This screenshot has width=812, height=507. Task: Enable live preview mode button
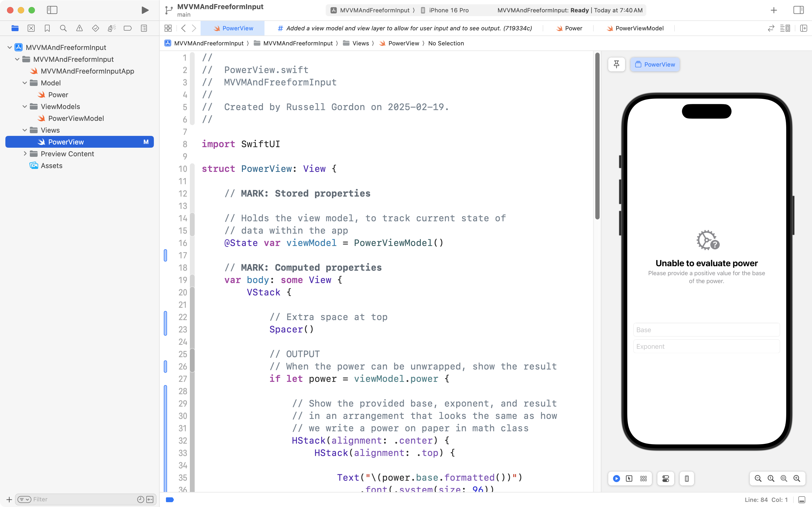616,479
